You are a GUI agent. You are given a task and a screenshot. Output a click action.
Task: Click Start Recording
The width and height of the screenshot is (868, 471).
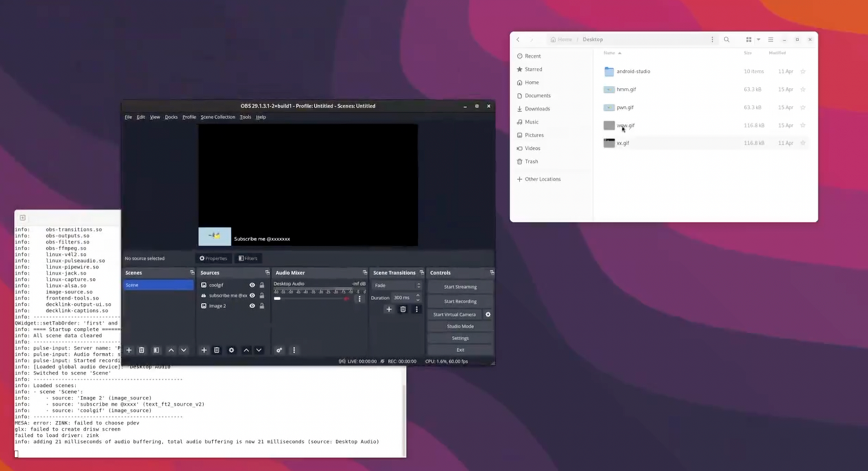point(460,302)
